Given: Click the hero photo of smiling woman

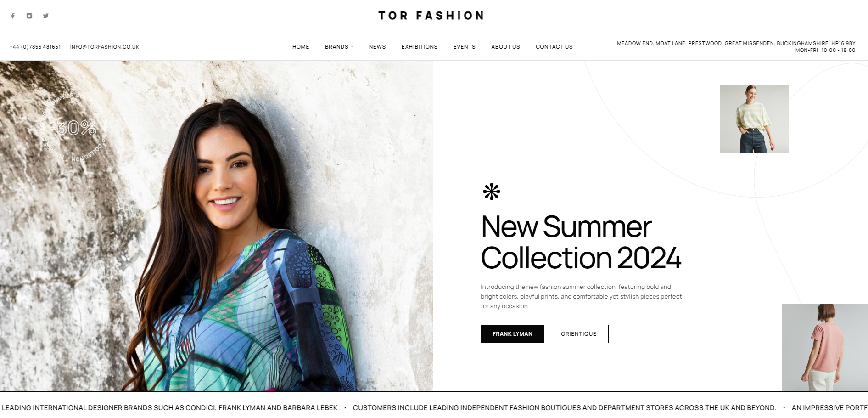Looking at the screenshot, I should click(x=216, y=226).
